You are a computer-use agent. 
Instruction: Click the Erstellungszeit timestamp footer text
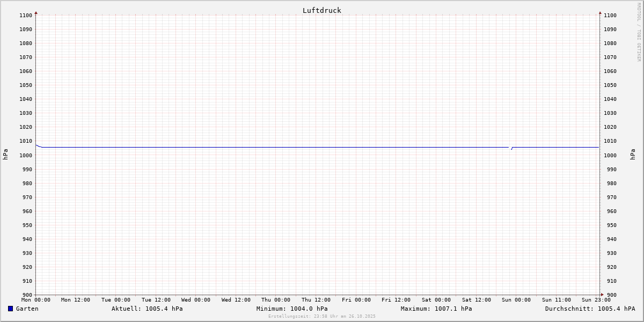pyautogui.click(x=321, y=316)
